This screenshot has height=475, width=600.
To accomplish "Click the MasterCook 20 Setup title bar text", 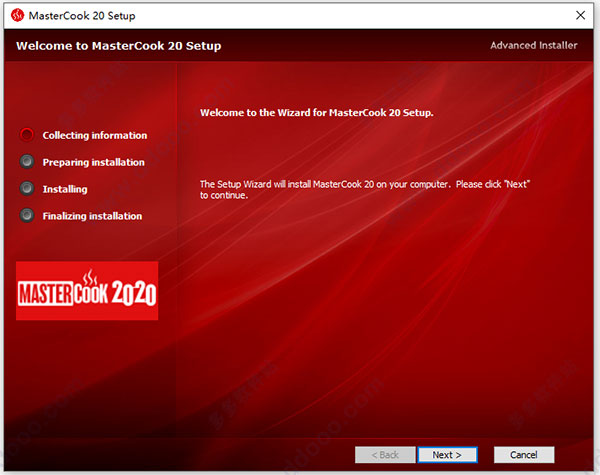I will 82,16.
